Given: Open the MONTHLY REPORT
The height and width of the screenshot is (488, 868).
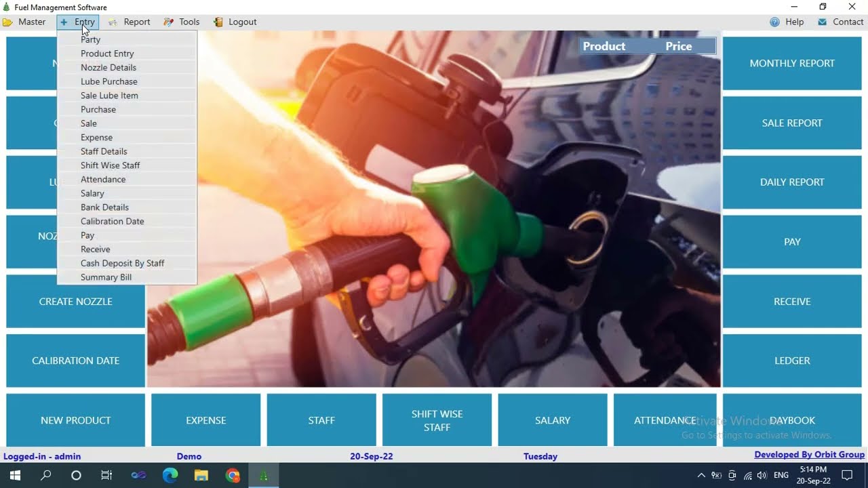Looking at the screenshot, I should pyautogui.click(x=791, y=63).
